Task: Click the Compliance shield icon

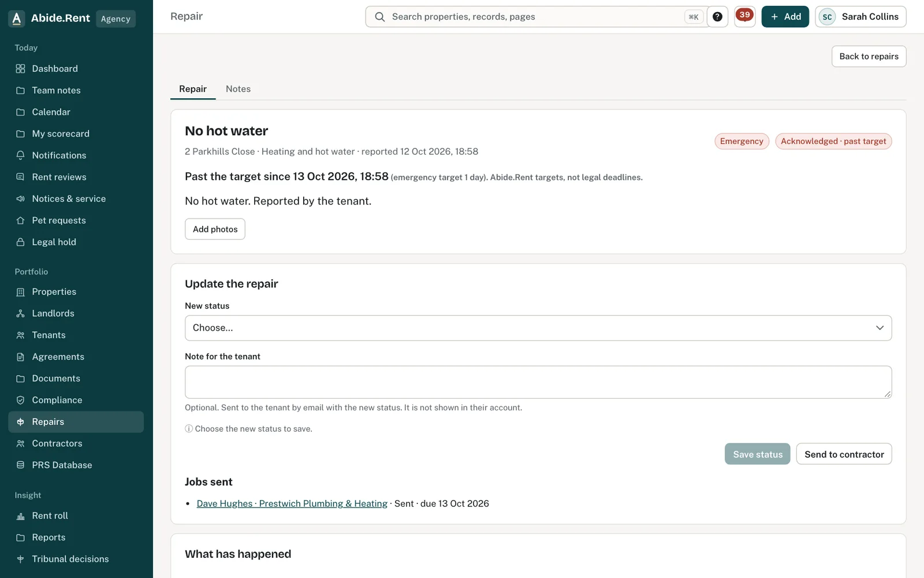Action: tap(20, 400)
